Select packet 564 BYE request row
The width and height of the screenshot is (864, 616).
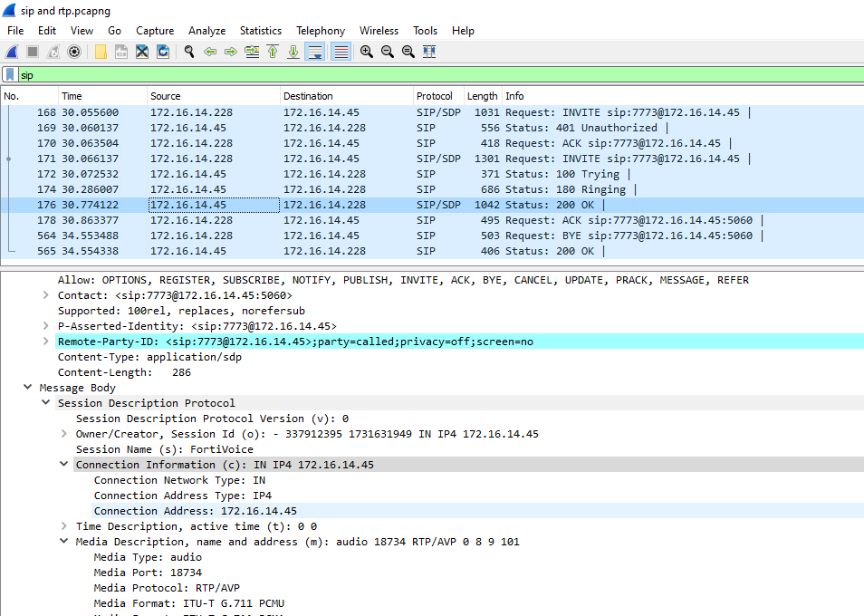coord(362,236)
